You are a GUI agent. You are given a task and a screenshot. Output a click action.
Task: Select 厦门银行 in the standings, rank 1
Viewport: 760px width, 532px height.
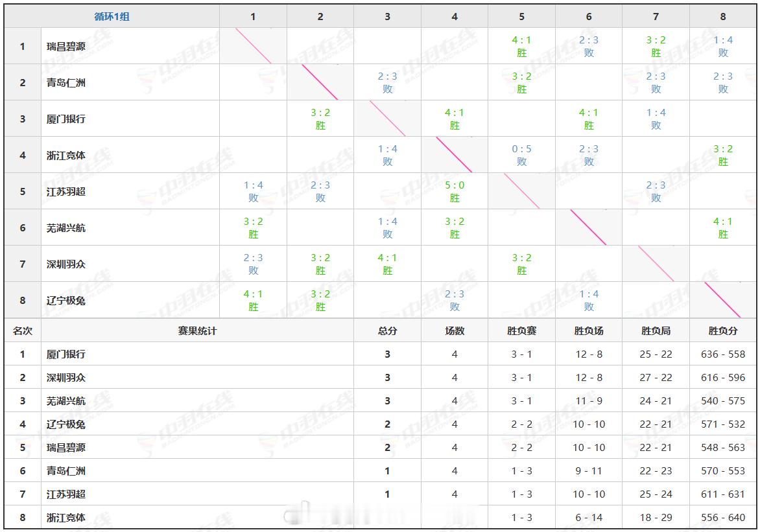point(66,354)
